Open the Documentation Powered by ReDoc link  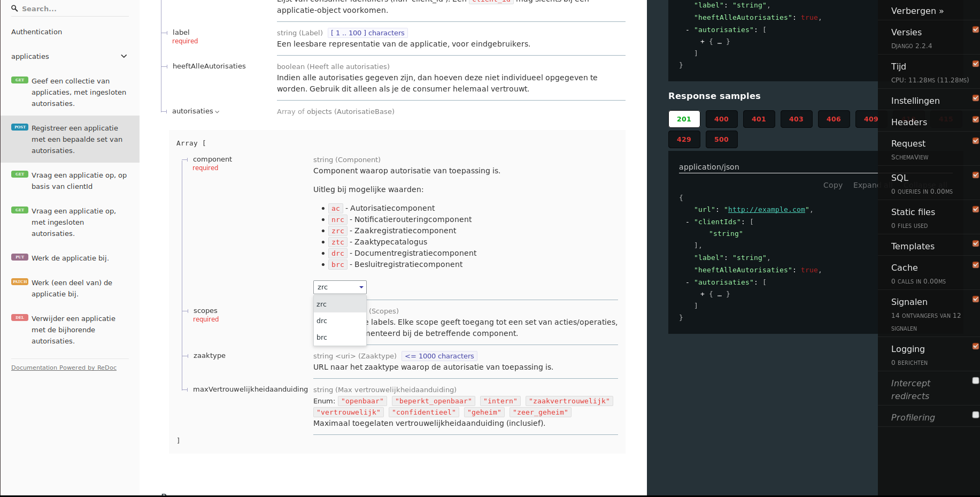pyautogui.click(x=64, y=367)
